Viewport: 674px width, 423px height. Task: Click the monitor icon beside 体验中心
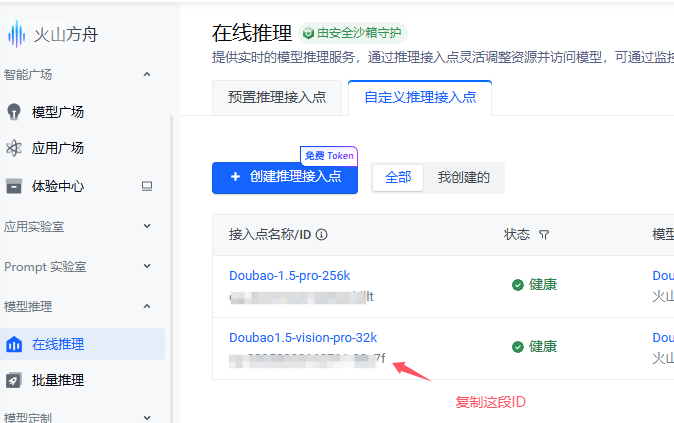click(147, 185)
